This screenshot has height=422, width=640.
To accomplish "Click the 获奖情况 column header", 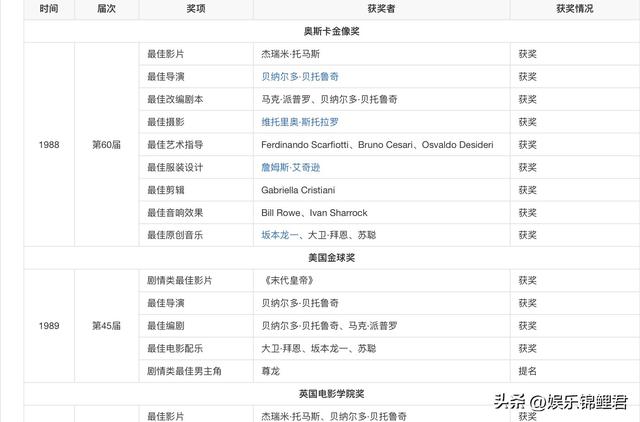I will coord(575,9).
